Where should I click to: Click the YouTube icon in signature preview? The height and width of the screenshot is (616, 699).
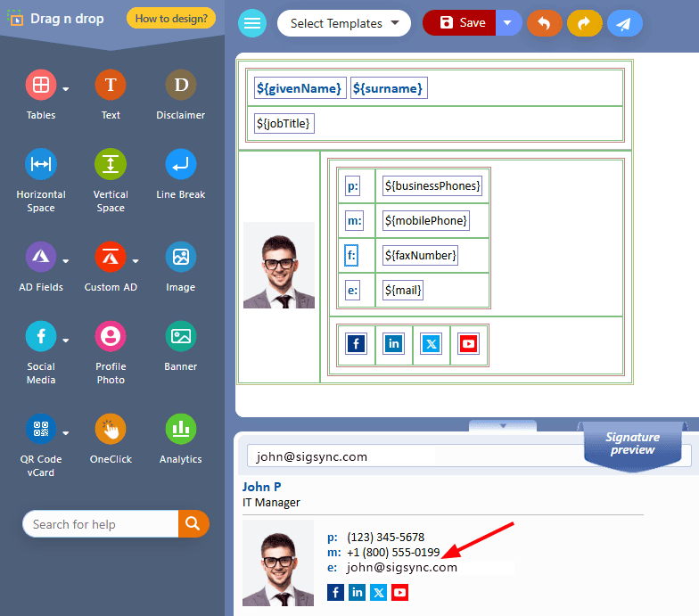point(399,592)
